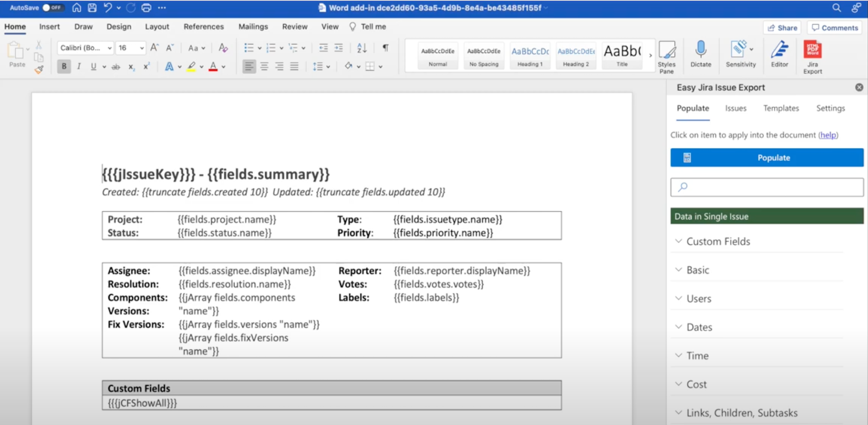Apply the yellow text highlight color
The height and width of the screenshot is (425, 868).
[x=191, y=67]
